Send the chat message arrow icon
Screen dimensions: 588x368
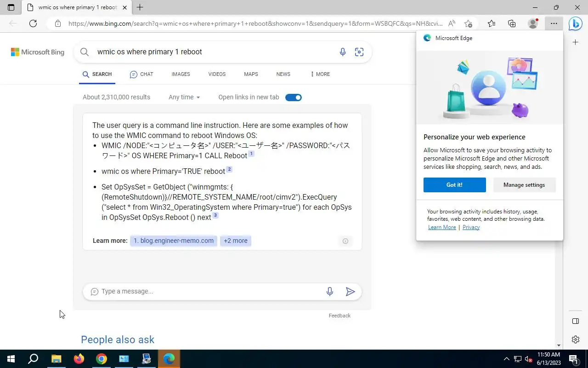point(351,292)
